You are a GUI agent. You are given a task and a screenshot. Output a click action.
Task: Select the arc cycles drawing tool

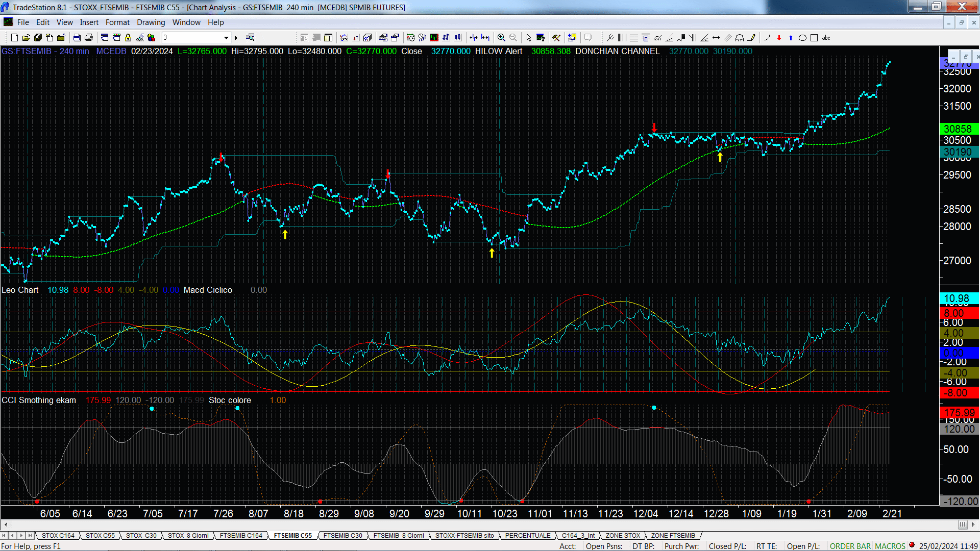[x=740, y=37]
